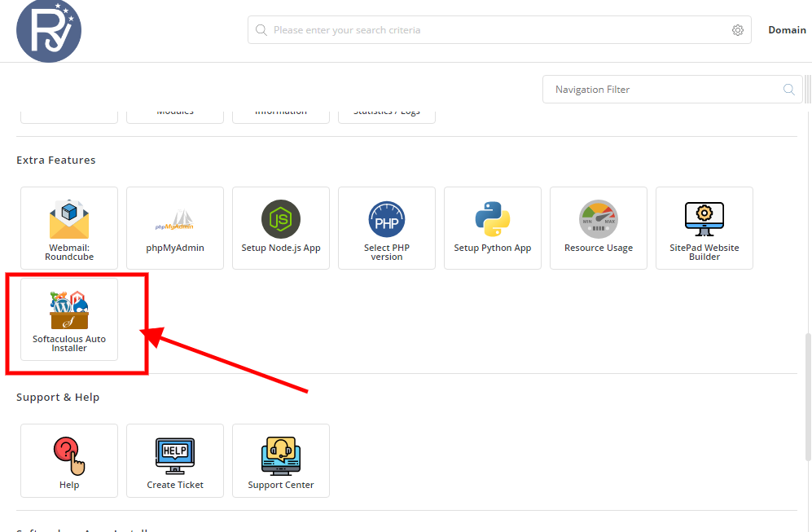Focus the main search criteria field
The height and width of the screenshot is (532, 812).
[x=499, y=30]
